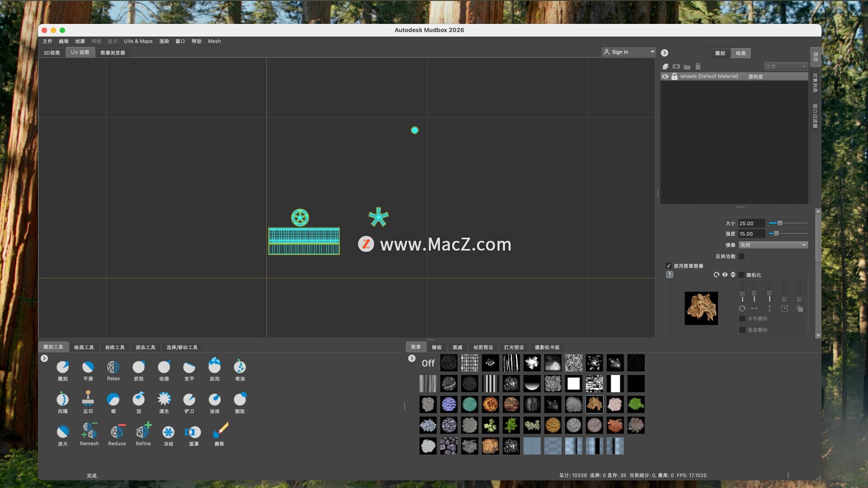
Task: Switch to the 图像浏览器 tab
Action: tap(113, 53)
